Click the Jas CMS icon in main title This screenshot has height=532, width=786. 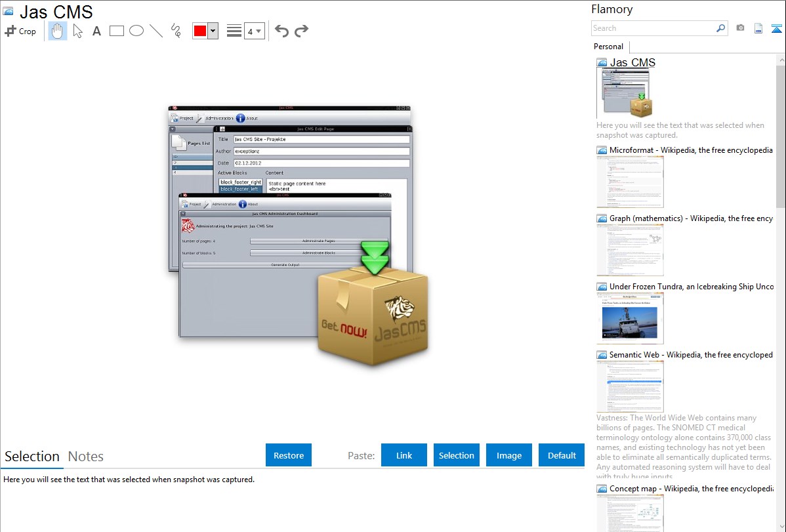pos(8,11)
